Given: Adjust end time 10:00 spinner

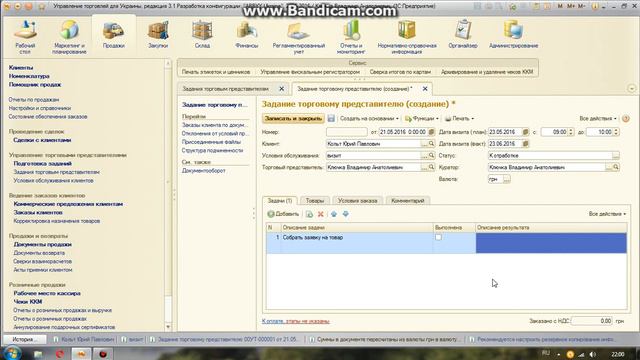Looking at the screenshot, I should coord(616,132).
